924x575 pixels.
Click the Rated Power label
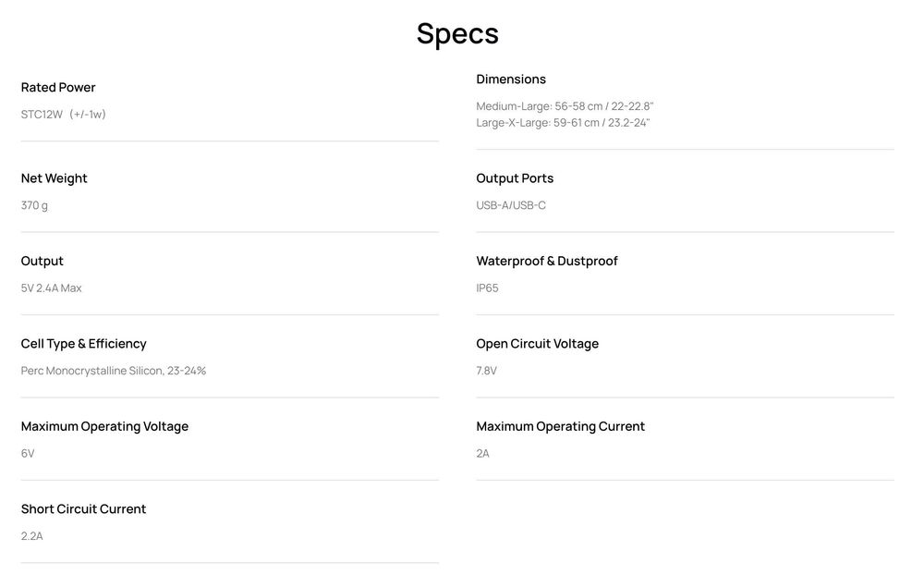tap(58, 88)
